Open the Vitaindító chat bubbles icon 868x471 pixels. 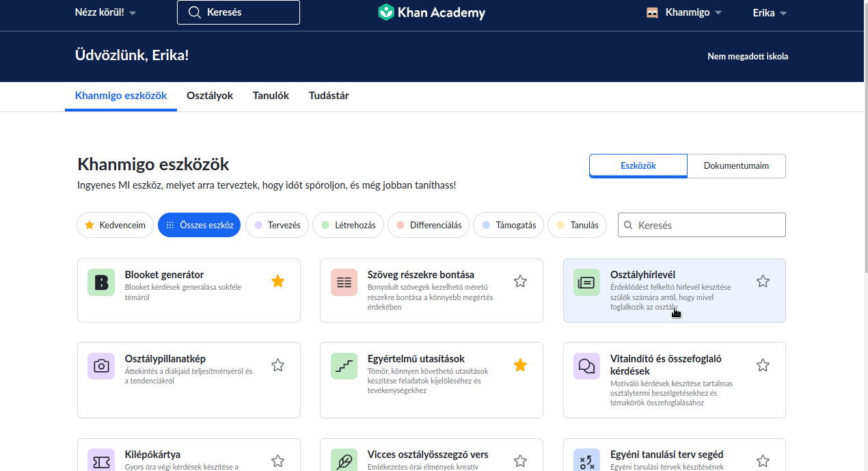(586, 366)
